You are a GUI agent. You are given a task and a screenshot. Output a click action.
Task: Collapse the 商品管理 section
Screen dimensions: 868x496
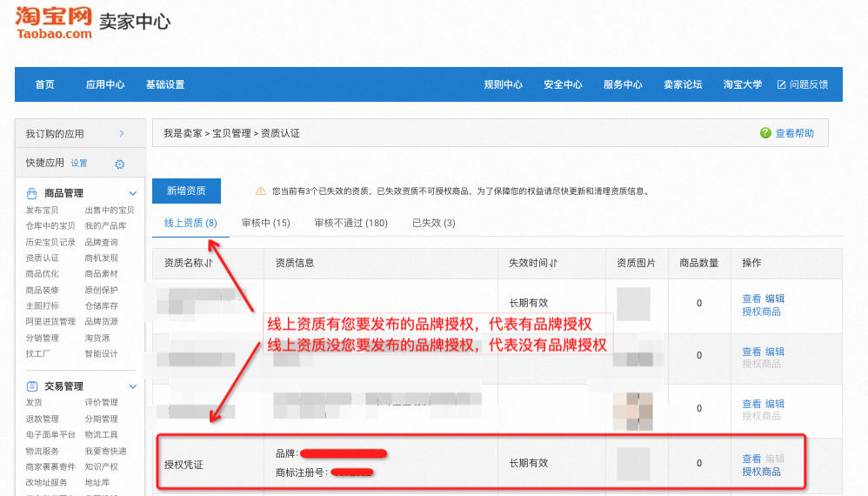[x=133, y=193]
